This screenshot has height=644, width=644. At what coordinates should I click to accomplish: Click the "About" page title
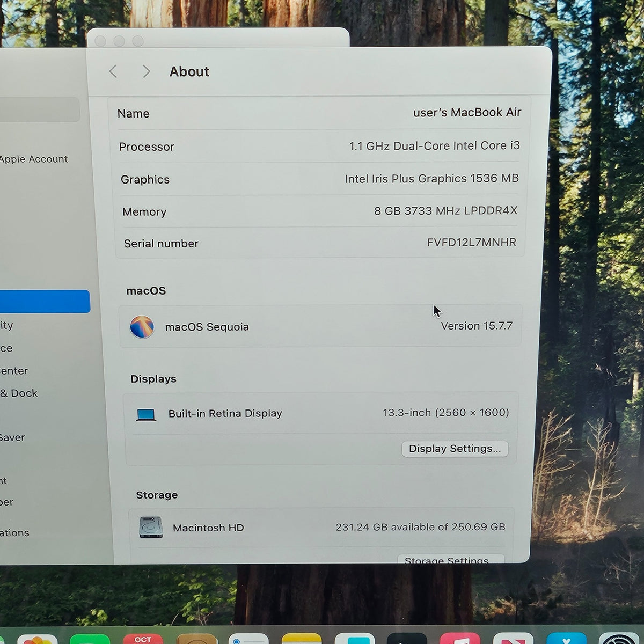pos(189,72)
